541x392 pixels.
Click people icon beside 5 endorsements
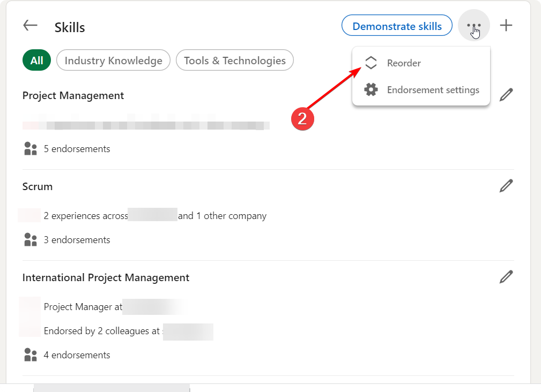pyautogui.click(x=31, y=149)
